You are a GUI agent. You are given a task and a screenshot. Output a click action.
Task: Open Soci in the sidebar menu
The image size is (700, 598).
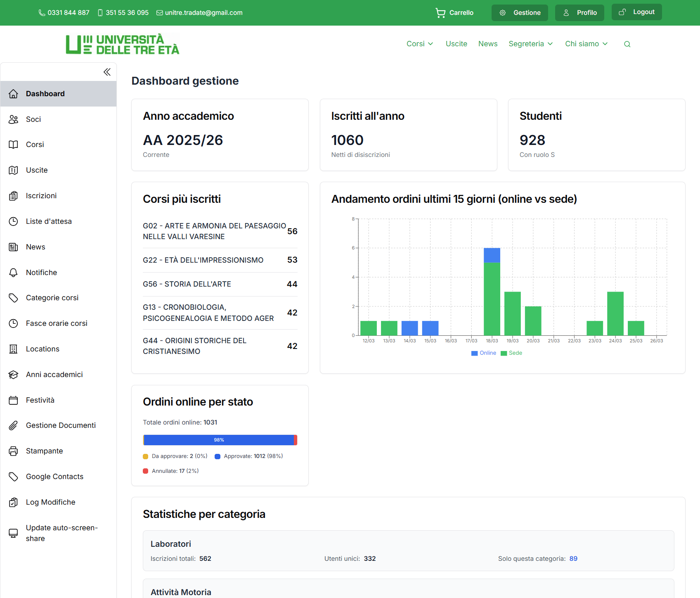[x=33, y=119]
